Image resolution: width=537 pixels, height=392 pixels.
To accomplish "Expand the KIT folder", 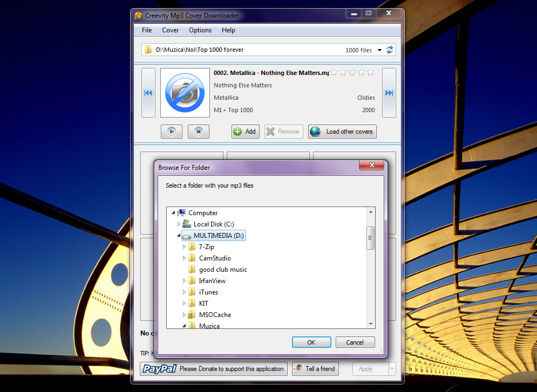I will (x=184, y=304).
